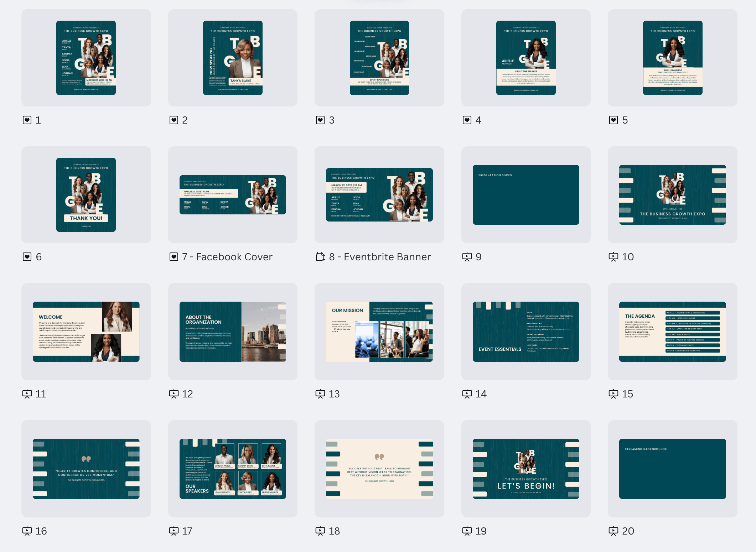Click the Instagram post icon beside page 1

pos(27,120)
